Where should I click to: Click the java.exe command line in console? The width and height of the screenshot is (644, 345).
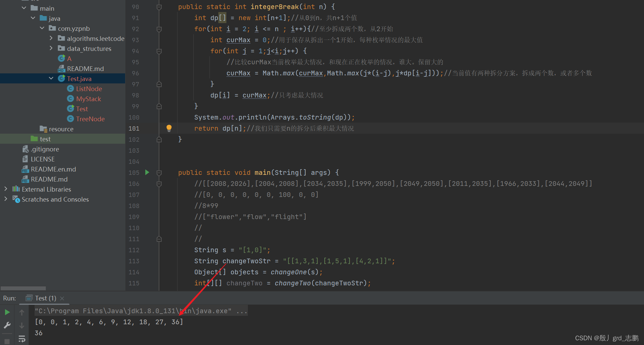point(141,311)
